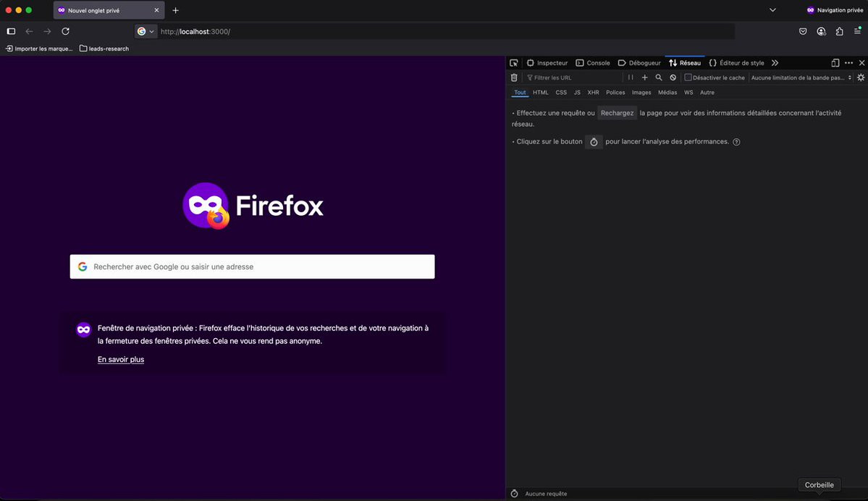Clear network requests with trash icon
The width and height of the screenshot is (868, 501).
[514, 78]
